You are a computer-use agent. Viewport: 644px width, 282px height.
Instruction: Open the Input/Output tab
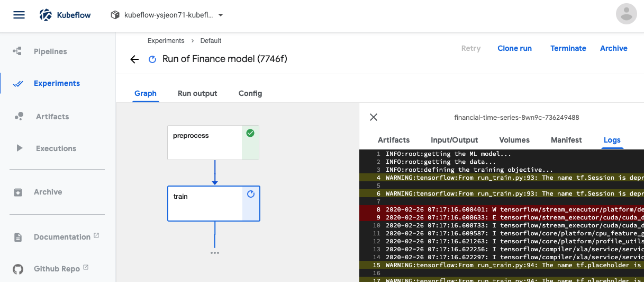point(455,140)
